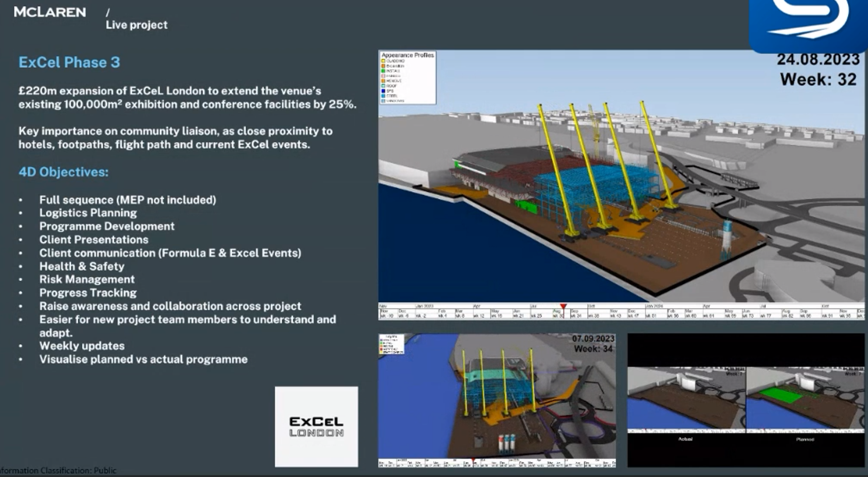
Task: Click 'Visualise planned vs actual programme' bullet
Action: point(143,359)
